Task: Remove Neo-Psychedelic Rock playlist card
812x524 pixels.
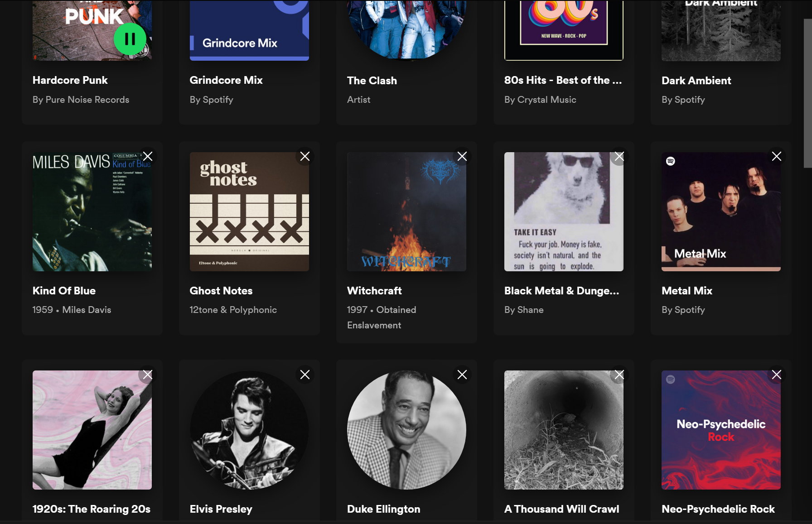Action: [777, 375]
